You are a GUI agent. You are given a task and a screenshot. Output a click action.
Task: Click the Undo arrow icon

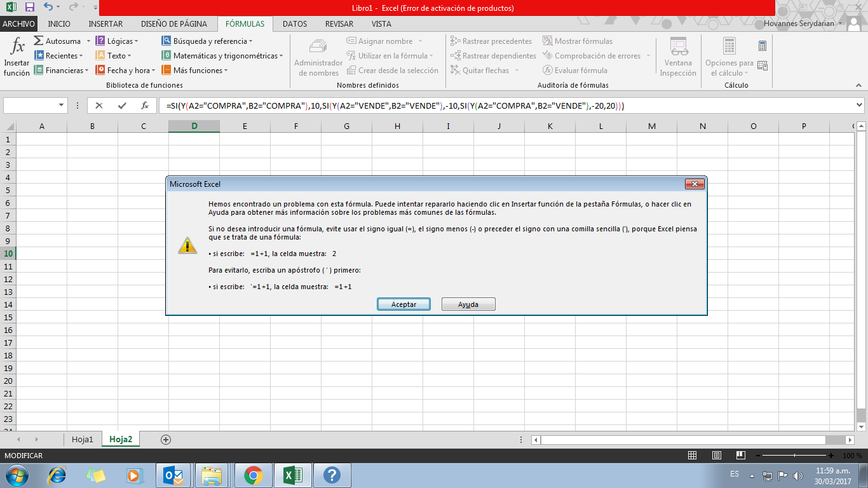point(49,8)
